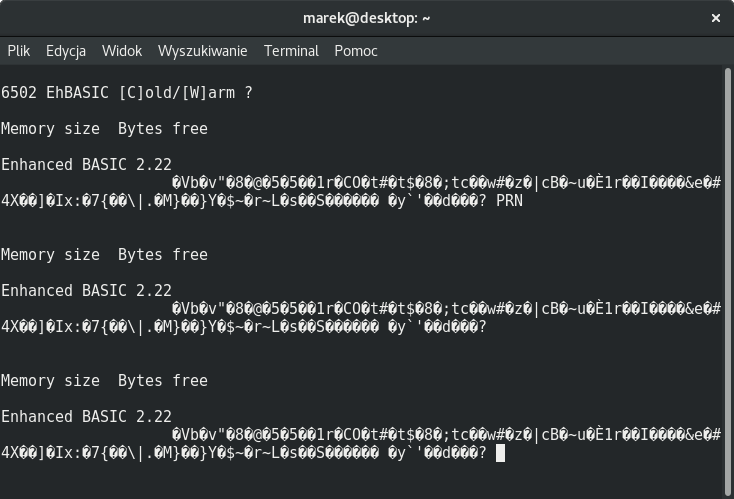Click the 'PRN' text in the output

point(509,201)
